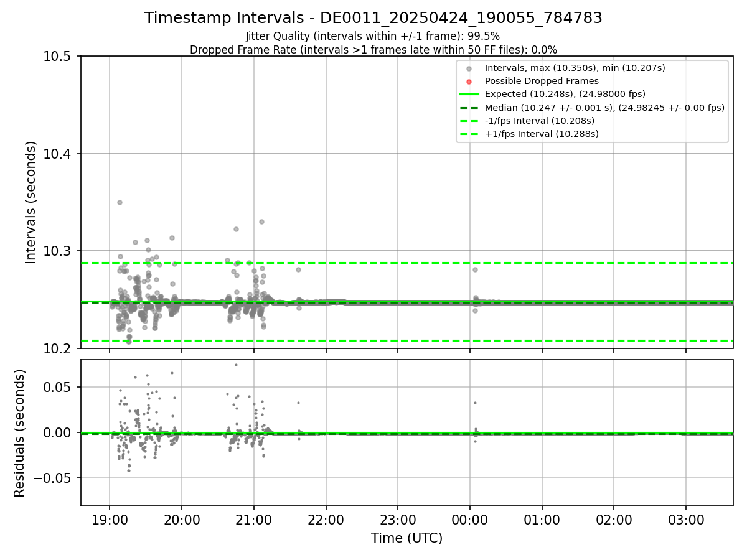Click the lone outlier interval point just after 00:00
This screenshot has width=747, height=560.
pyautogui.click(x=475, y=269)
